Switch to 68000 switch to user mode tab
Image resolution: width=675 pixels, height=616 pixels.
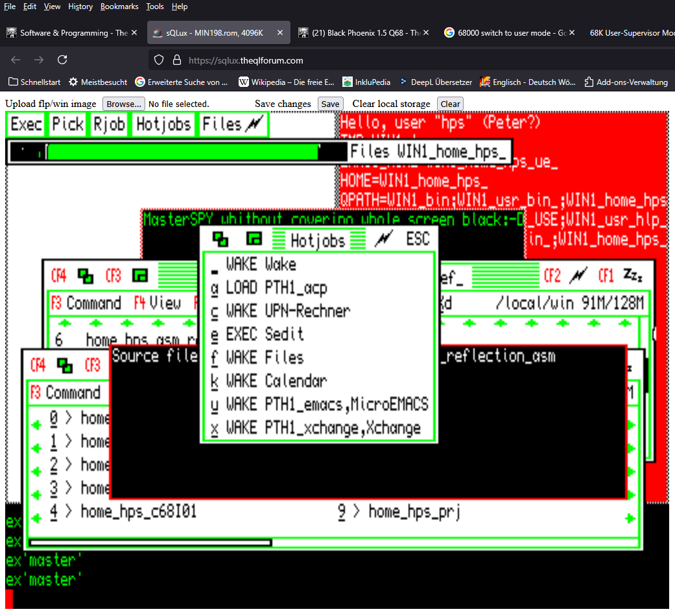[510, 32]
